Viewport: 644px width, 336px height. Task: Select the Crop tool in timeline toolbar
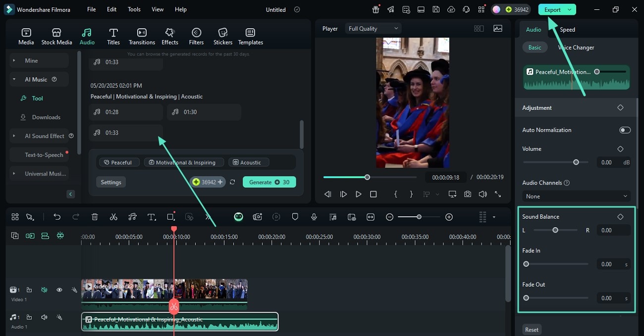(171, 217)
